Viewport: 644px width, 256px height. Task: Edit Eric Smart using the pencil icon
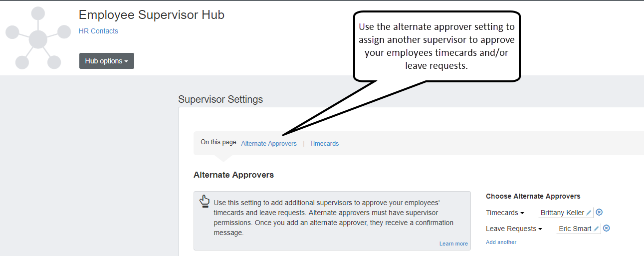tap(596, 229)
